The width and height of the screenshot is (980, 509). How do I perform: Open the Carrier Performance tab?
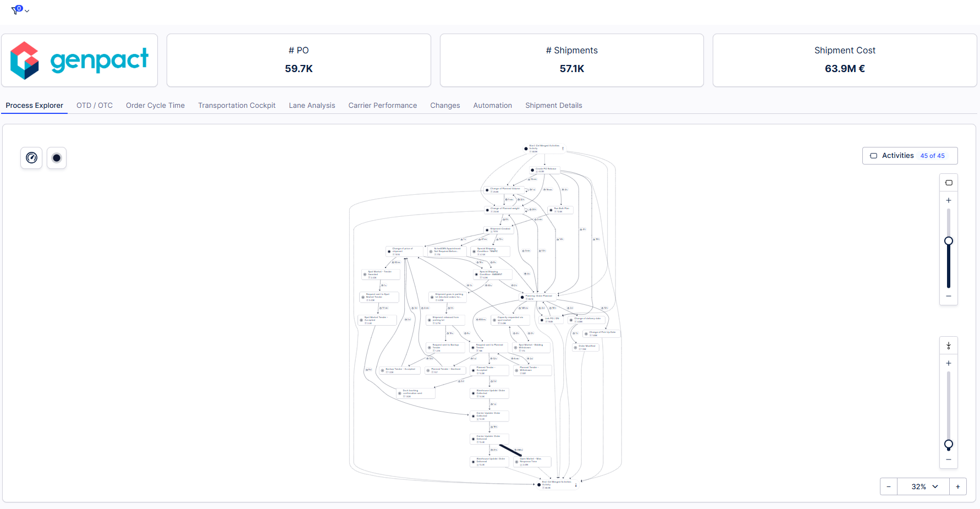point(382,106)
